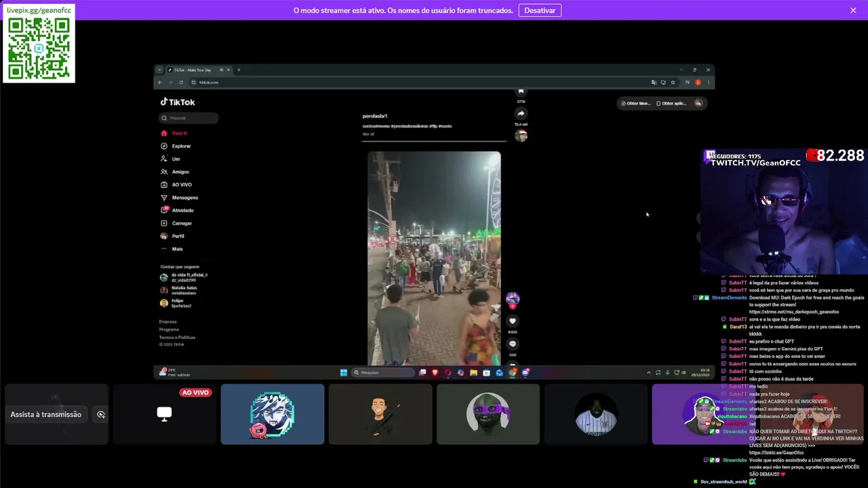The width and height of the screenshot is (868, 488).
Task: Open a new browser tab with plus
Action: click(239, 70)
